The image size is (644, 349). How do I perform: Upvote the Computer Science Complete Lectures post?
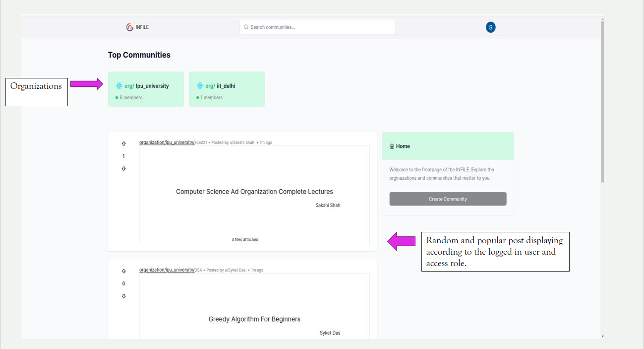(x=123, y=143)
